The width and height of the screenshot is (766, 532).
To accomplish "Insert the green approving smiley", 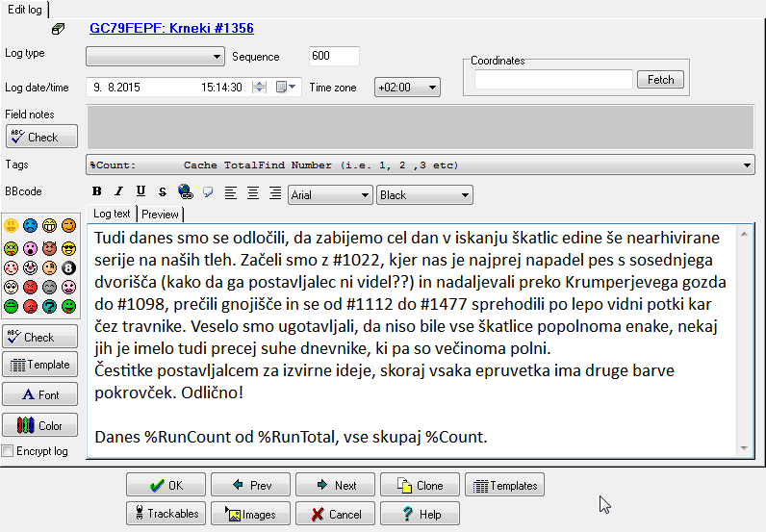I will (11, 306).
